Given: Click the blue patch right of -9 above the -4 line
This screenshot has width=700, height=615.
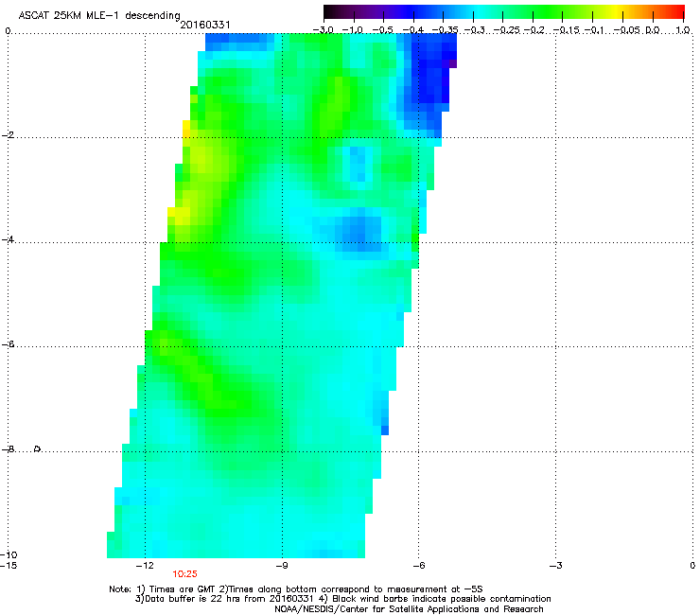Looking at the screenshot, I should [359, 234].
